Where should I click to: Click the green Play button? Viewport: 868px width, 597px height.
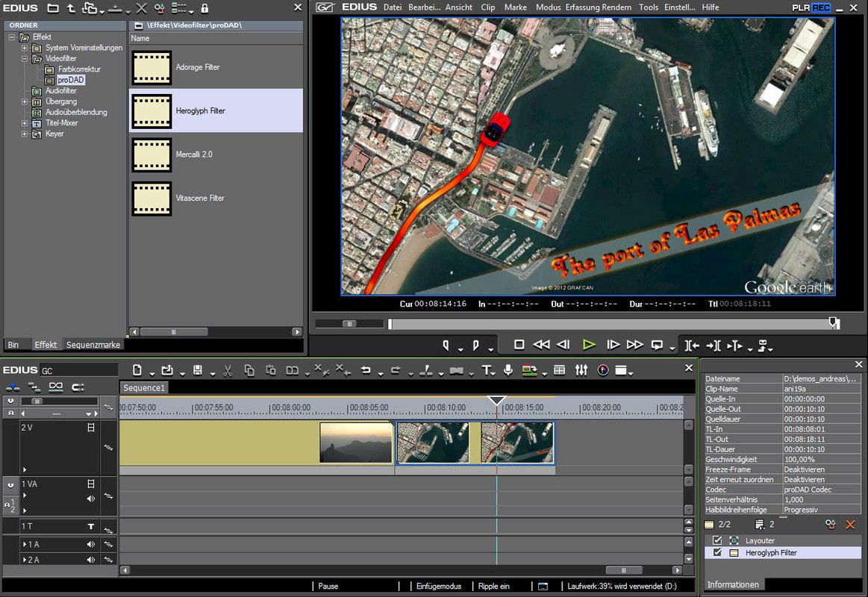coord(589,345)
